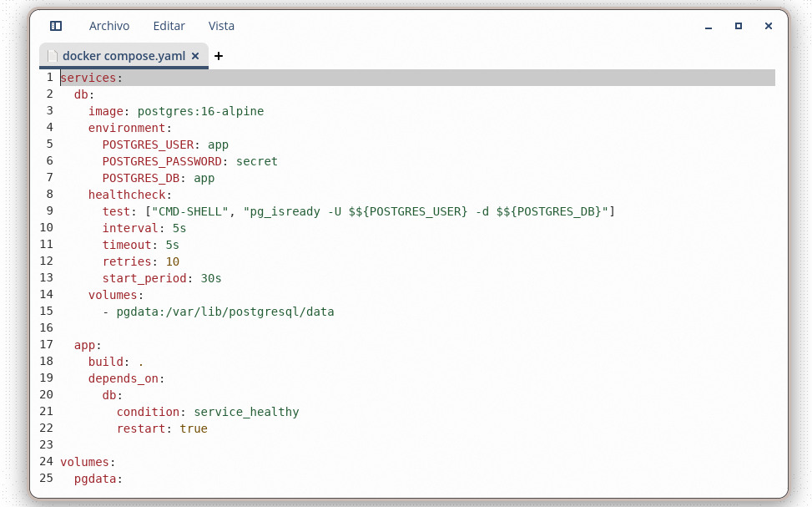Click the 'interval:' key
This screenshot has height=507, width=812.
134,228
